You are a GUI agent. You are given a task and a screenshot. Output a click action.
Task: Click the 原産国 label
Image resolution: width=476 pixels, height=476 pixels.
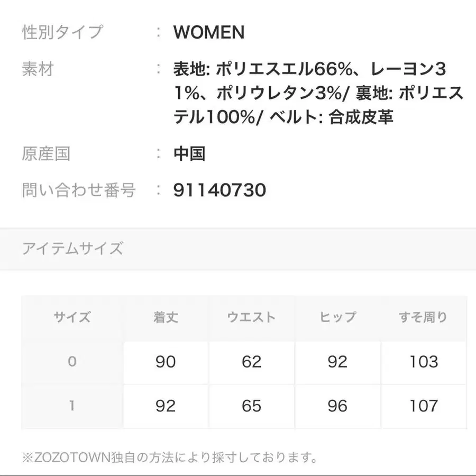(46, 154)
